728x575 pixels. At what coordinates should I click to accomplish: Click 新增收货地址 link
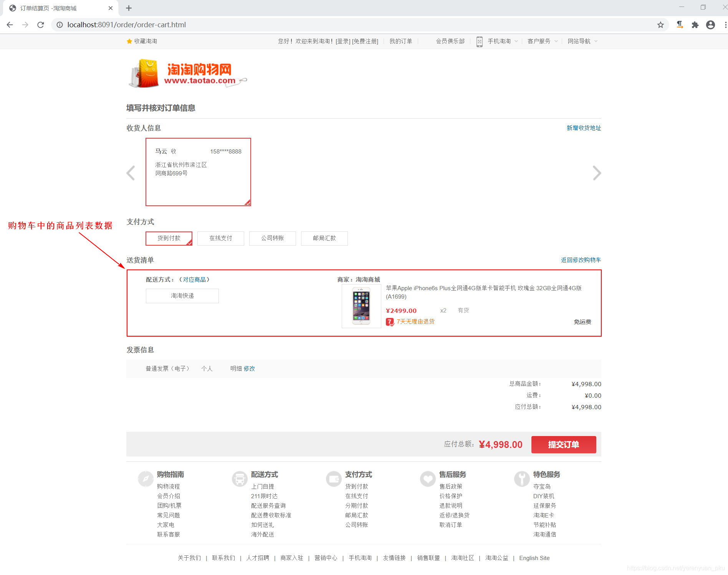coord(584,128)
